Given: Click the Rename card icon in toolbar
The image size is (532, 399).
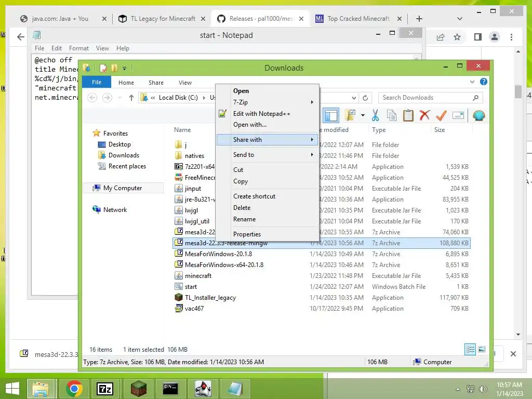Looking at the screenshot, I should tap(458, 115).
